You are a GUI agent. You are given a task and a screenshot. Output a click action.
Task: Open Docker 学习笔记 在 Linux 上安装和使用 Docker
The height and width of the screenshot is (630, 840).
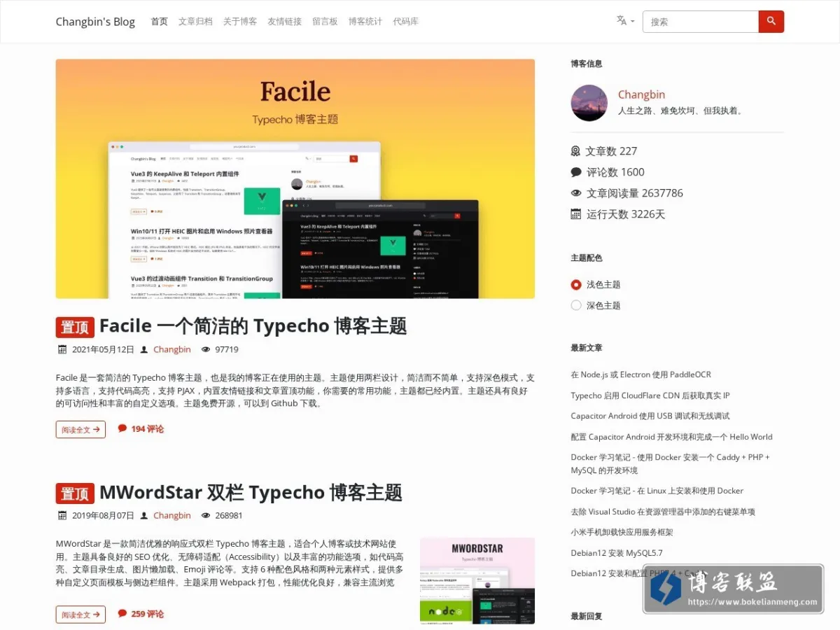tap(657, 491)
